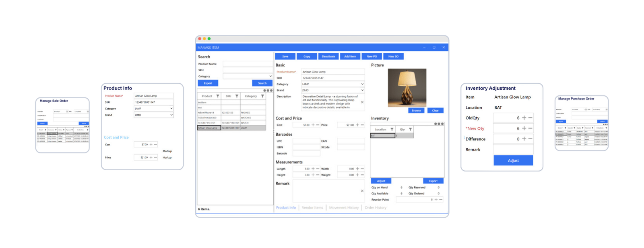The height and width of the screenshot is (248, 644).
Task: Select the TISSOT100200300 row in item list
Action: coord(231,118)
